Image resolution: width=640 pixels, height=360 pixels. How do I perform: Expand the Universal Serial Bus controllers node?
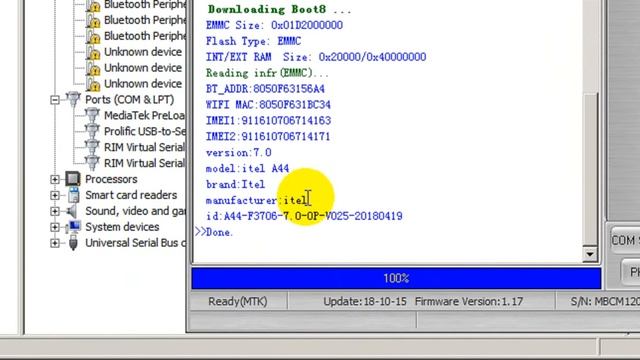[x=55, y=243]
